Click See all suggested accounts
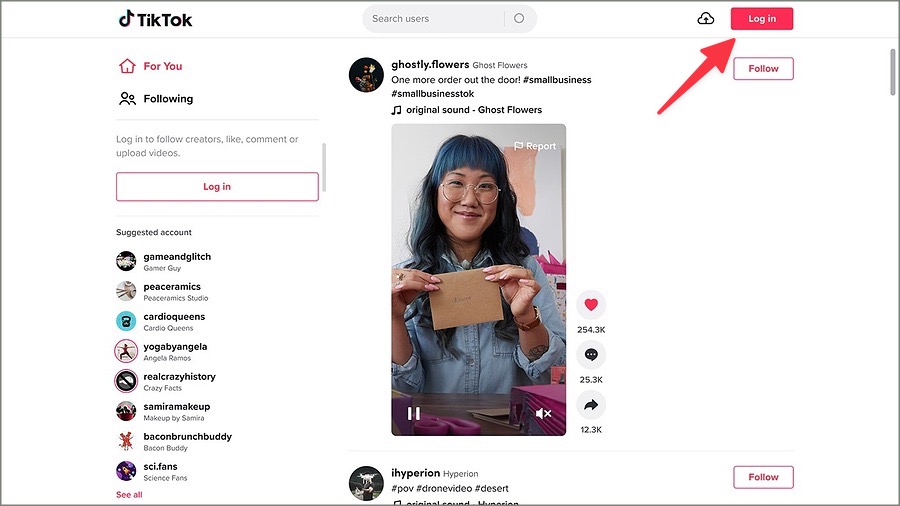Image resolution: width=900 pixels, height=506 pixels. coord(129,495)
